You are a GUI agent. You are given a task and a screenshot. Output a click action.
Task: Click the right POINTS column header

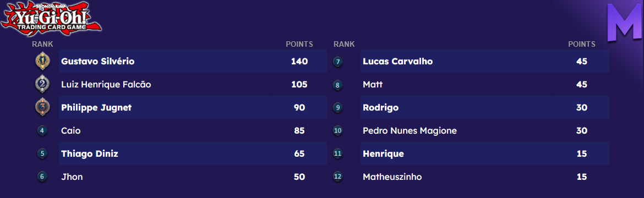[582, 44]
